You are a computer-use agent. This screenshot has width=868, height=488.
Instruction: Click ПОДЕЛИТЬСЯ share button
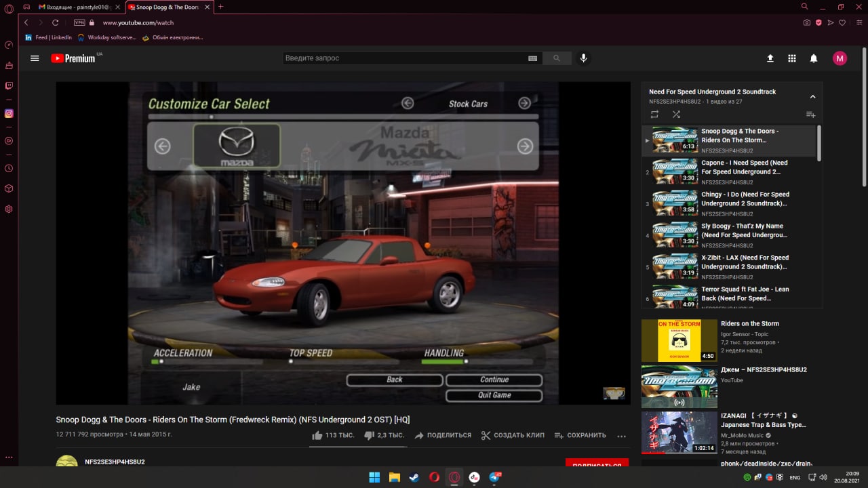(x=443, y=435)
